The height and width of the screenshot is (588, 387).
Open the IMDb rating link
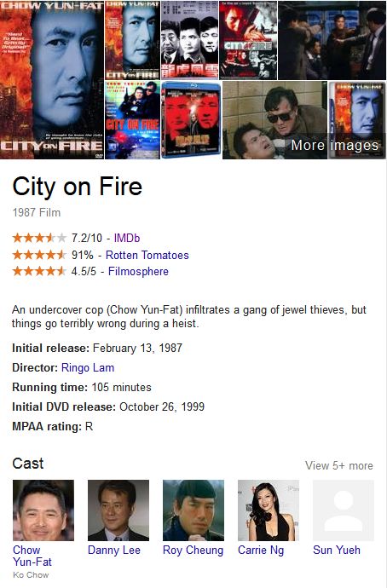tap(127, 238)
